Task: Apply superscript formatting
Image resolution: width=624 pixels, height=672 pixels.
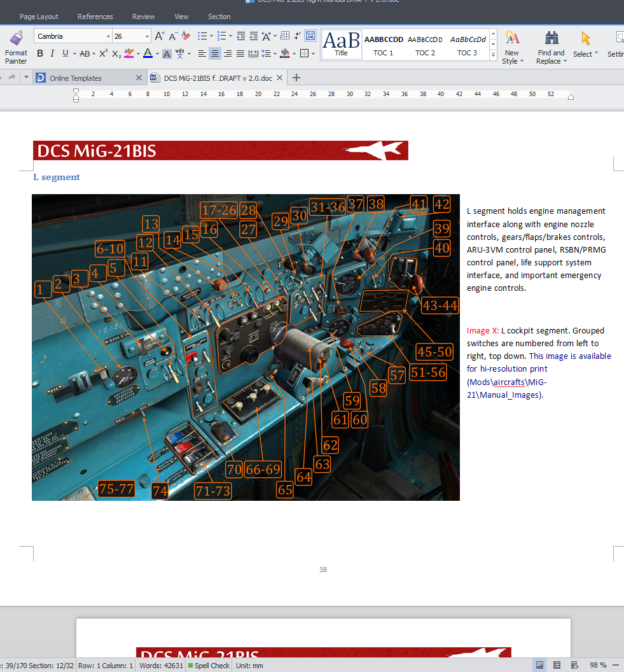Action: 103,53
